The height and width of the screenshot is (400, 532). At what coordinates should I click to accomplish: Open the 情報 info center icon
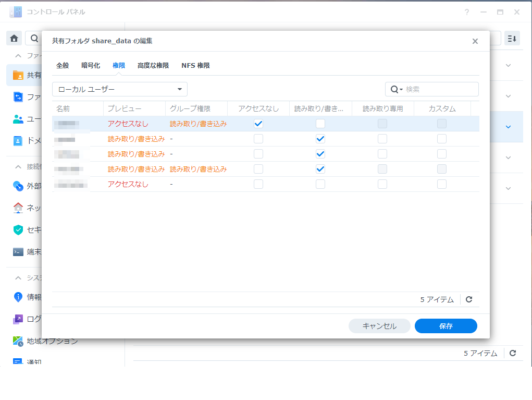pyautogui.click(x=18, y=297)
